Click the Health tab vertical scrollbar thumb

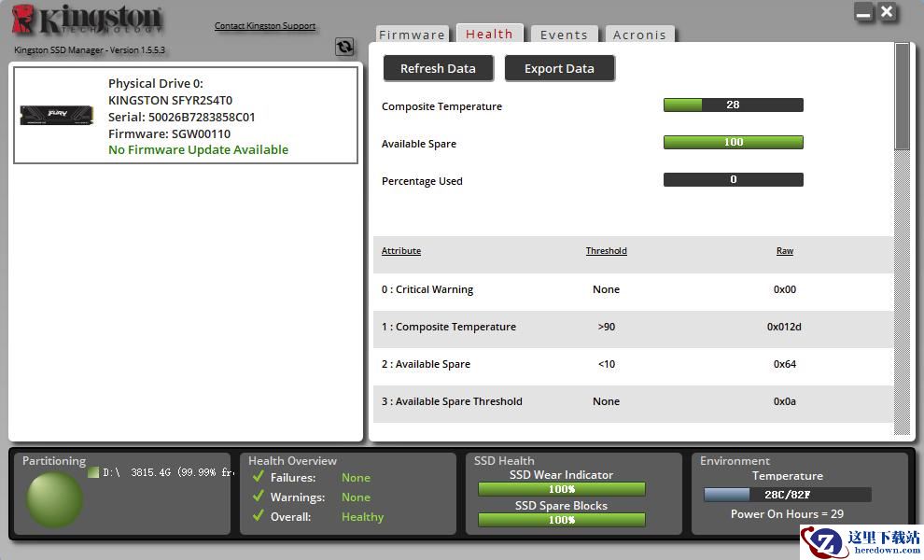(x=902, y=97)
